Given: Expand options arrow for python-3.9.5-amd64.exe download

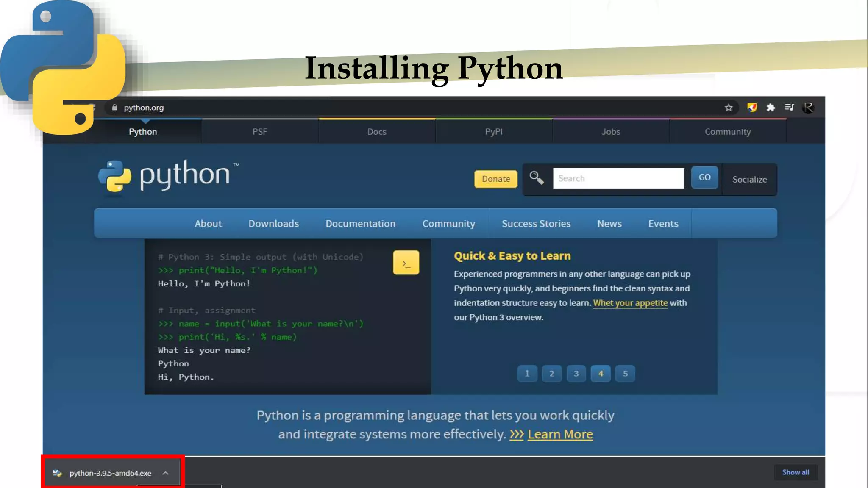Looking at the screenshot, I should click(166, 473).
